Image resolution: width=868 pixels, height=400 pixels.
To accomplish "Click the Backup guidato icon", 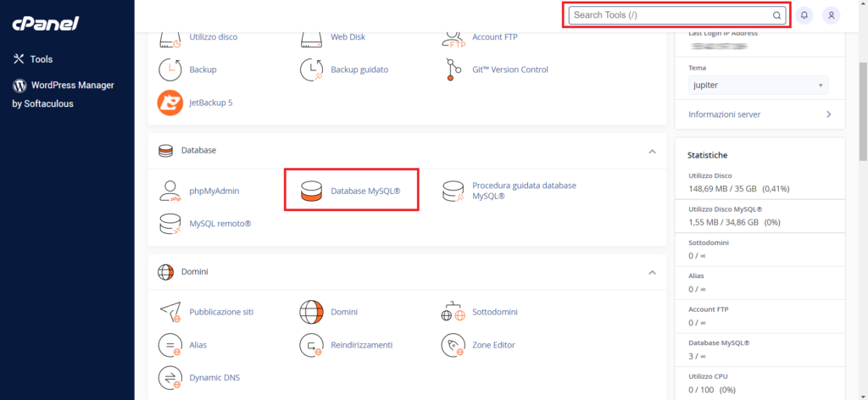I will coord(311,69).
